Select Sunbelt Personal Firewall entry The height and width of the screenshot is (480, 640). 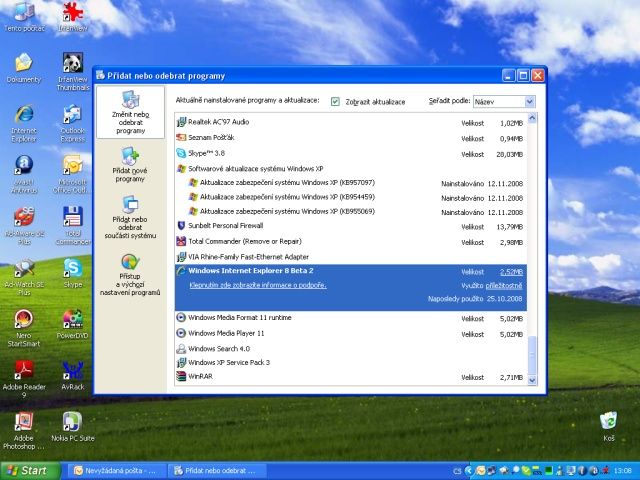click(351, 226)
